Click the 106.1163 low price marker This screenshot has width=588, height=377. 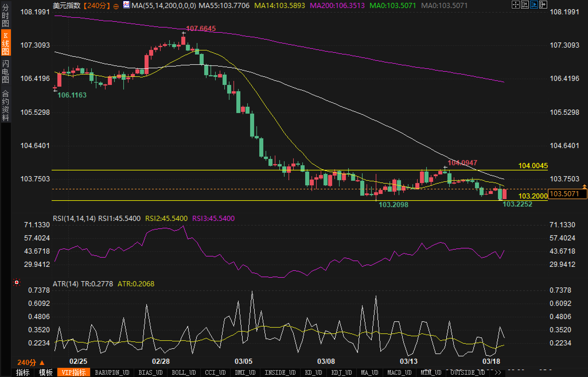tap(72, 95)
